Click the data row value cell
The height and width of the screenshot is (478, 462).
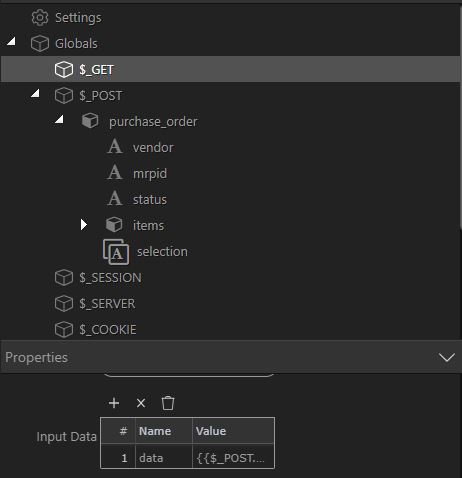(233, 458)
